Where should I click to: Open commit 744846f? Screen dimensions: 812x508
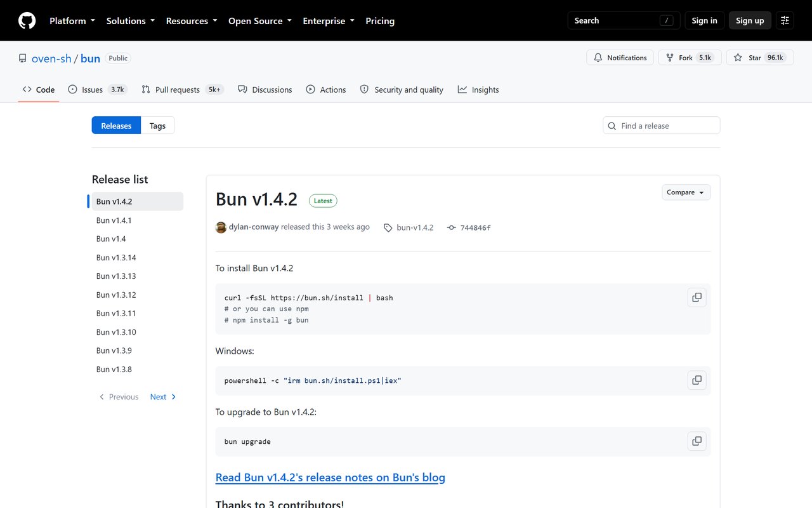pos(475,227)
